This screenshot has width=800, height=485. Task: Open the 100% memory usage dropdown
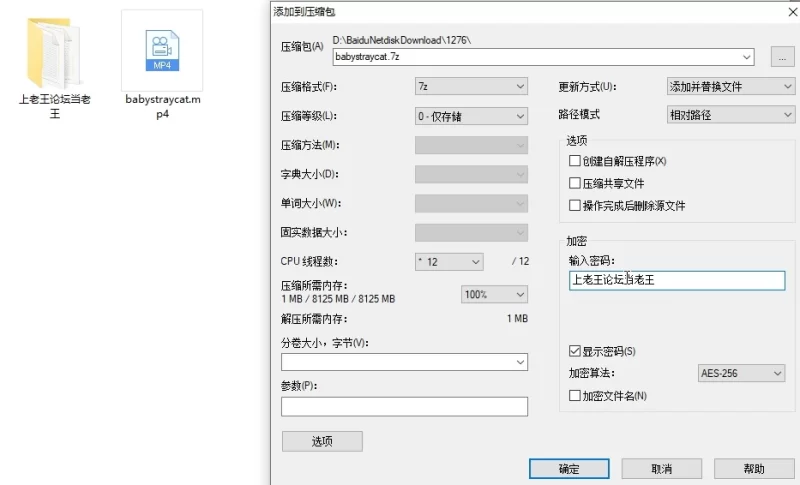tap(494, 294)
